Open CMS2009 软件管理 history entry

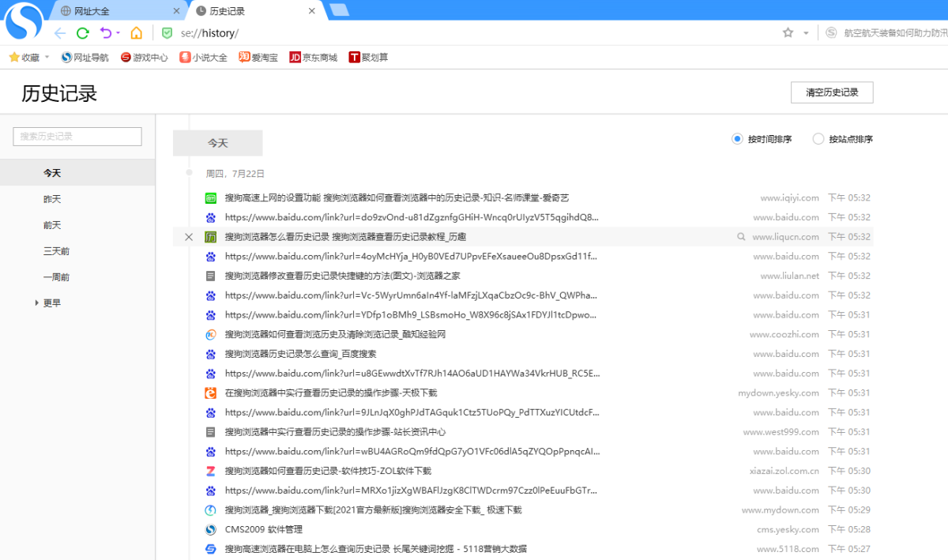pyautogui.click(x=263, y=530)
